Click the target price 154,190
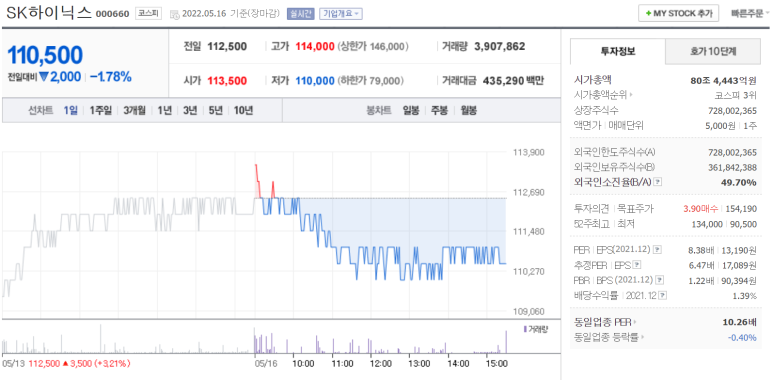 pos(741,209)
